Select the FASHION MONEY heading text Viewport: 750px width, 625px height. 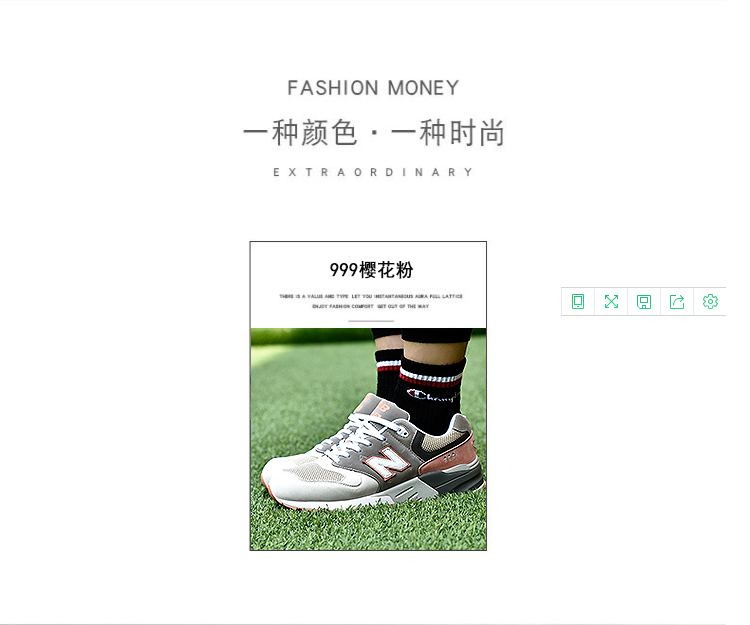tap(373, 88)
